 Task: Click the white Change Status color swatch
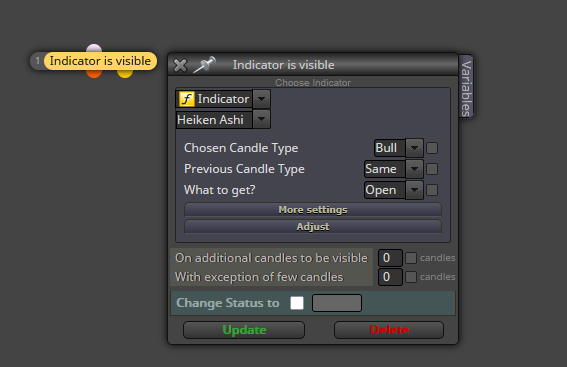click(297, 303)
